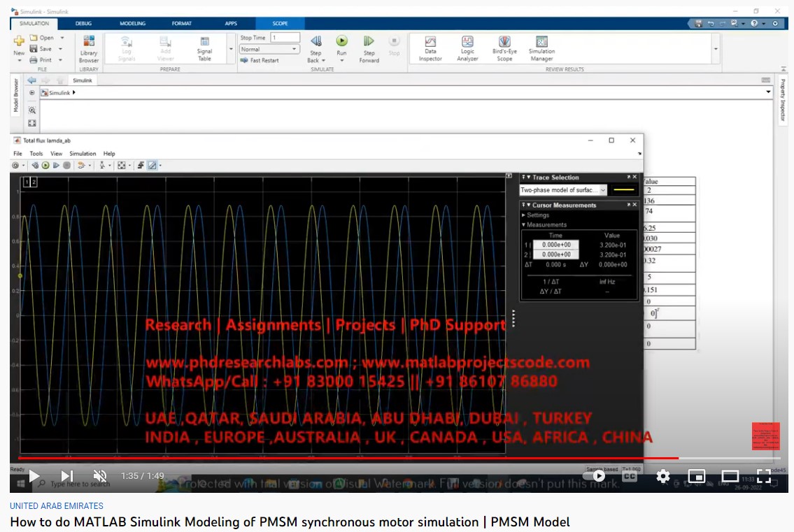Click the Step Forward icon
The image size is (794, 532).
[369, 42]
